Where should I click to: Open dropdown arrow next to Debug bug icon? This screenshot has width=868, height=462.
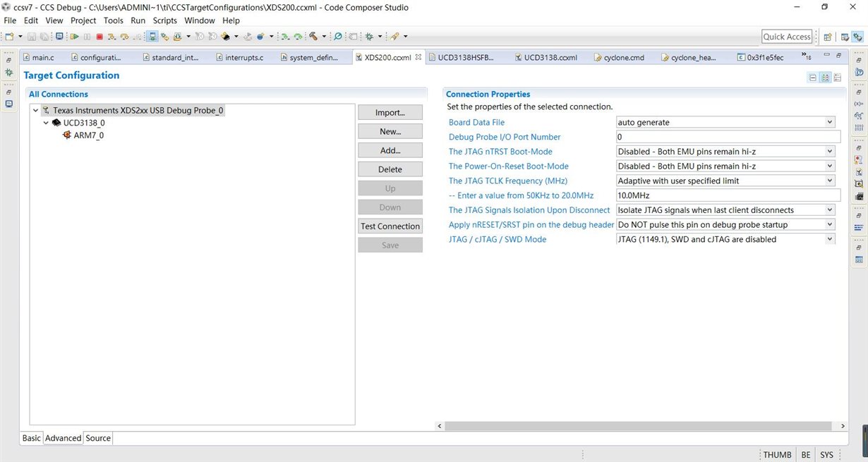coord(380,36)
